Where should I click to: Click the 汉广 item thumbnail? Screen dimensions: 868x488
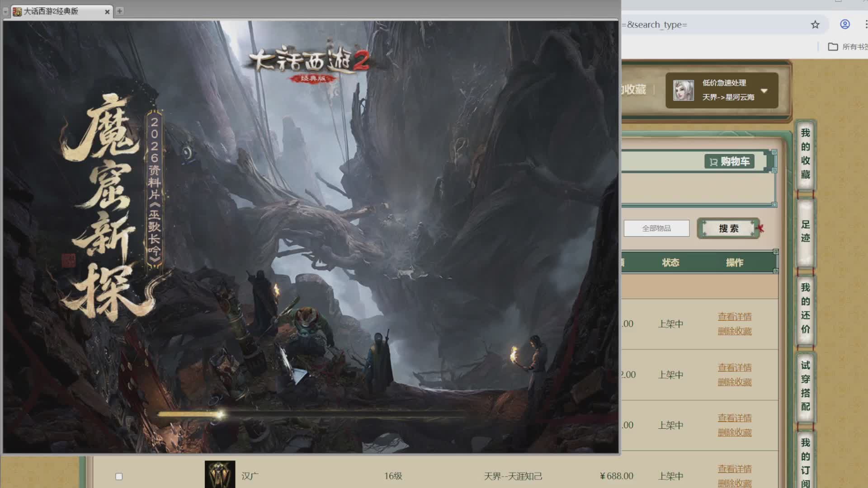[x=220, y=474]
